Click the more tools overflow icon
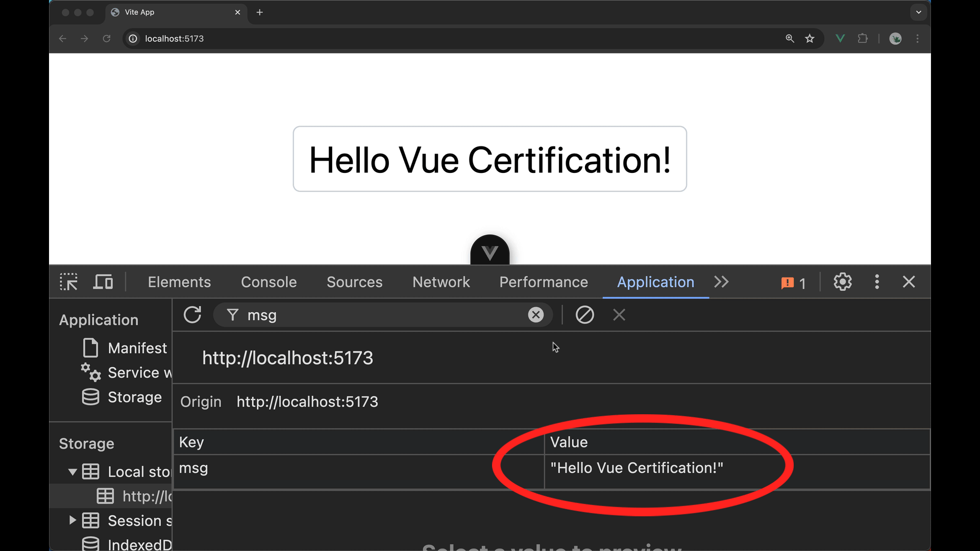 [722, 281]
